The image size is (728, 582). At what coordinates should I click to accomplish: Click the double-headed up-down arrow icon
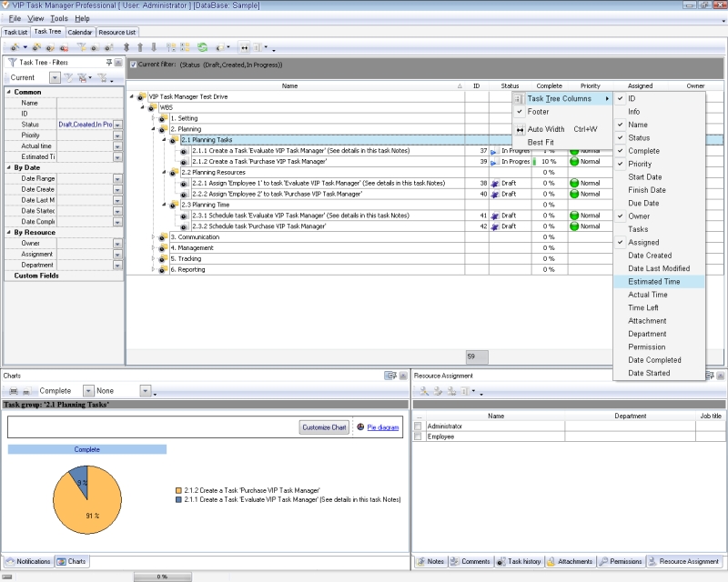click(126, 47)
